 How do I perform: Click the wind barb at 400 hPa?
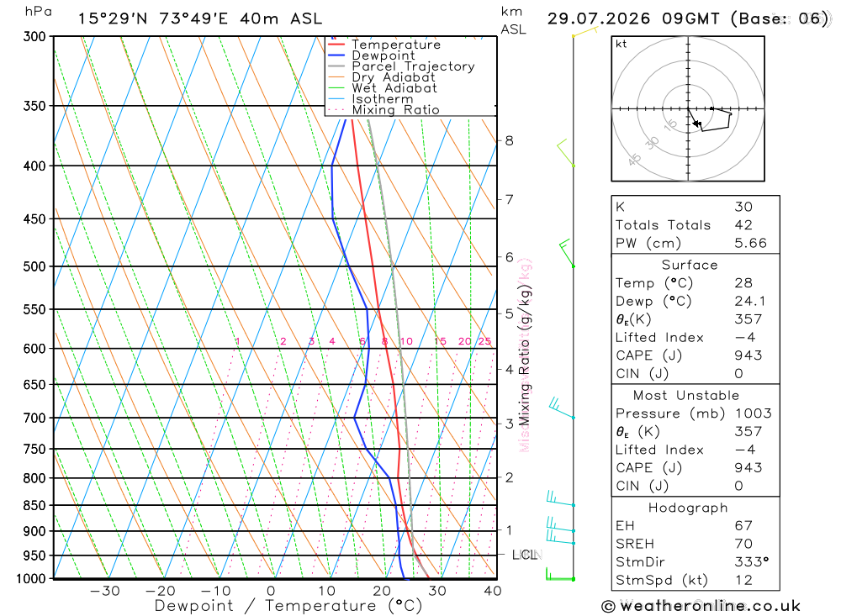565,153
